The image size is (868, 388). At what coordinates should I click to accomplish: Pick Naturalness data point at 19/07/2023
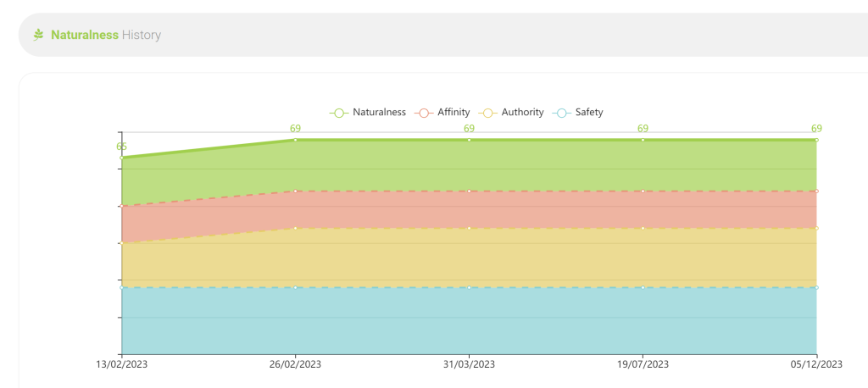pyautogui.click(x=643, y=140)
